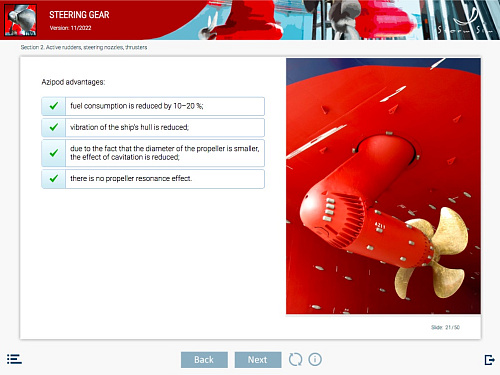Click the 'Azipod advantages:' heading
The height and width of the screenshot is (375, 500).
coord(73,82)
